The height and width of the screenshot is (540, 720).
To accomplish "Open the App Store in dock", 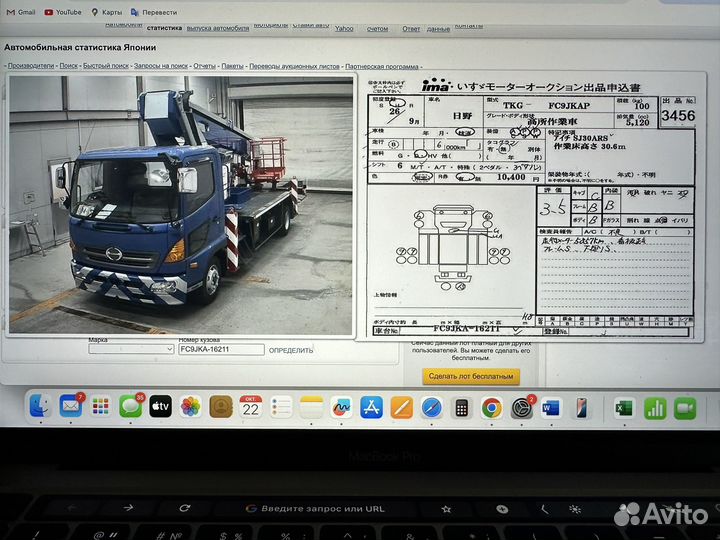I will (x=371, y=407).
